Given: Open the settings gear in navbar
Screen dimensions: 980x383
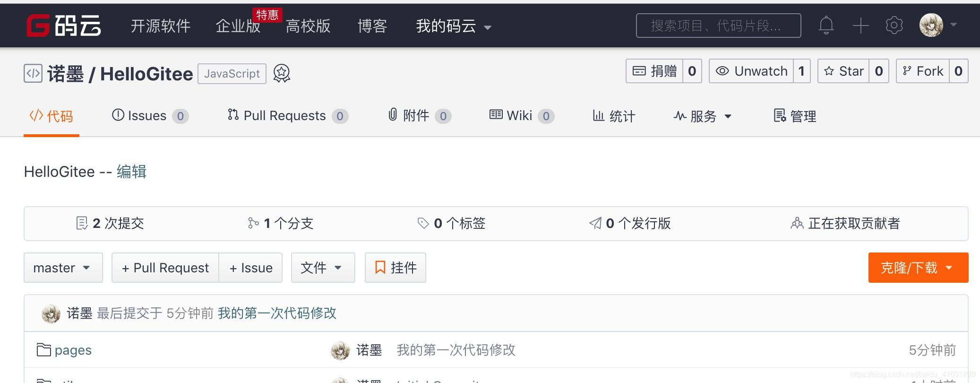Looking at the screenshot, I should tap(894, 25).
